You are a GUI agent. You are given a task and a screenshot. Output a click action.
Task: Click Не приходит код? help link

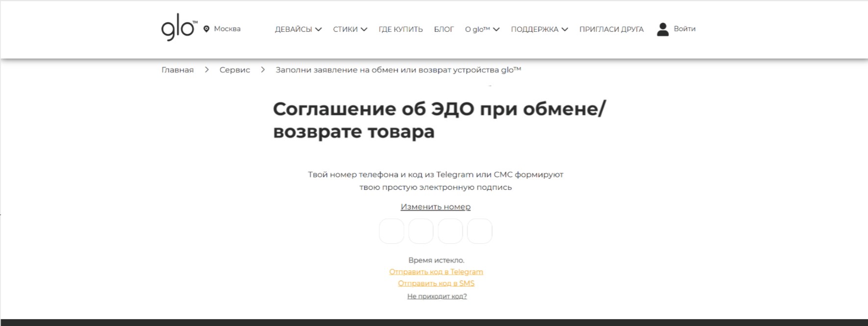(x=437, y=296)
